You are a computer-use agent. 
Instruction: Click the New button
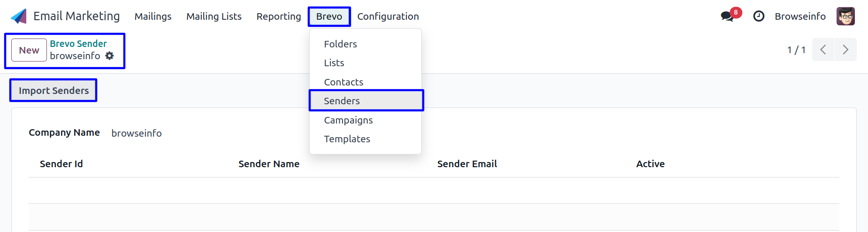click(29, 50)
